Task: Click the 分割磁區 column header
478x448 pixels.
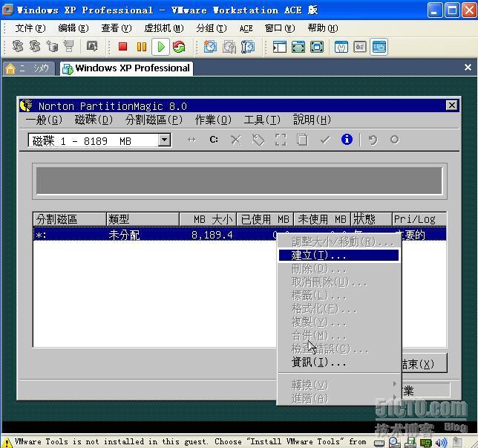Action: 70,219
